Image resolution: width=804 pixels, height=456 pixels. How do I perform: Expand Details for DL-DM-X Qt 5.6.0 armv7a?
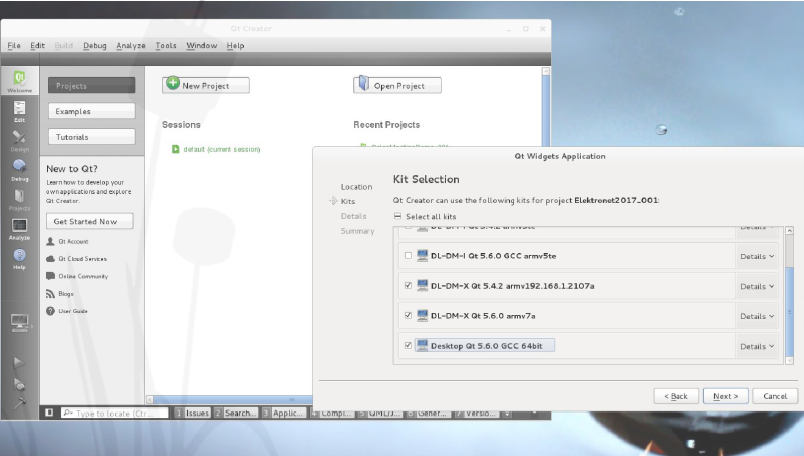point(757,316)
